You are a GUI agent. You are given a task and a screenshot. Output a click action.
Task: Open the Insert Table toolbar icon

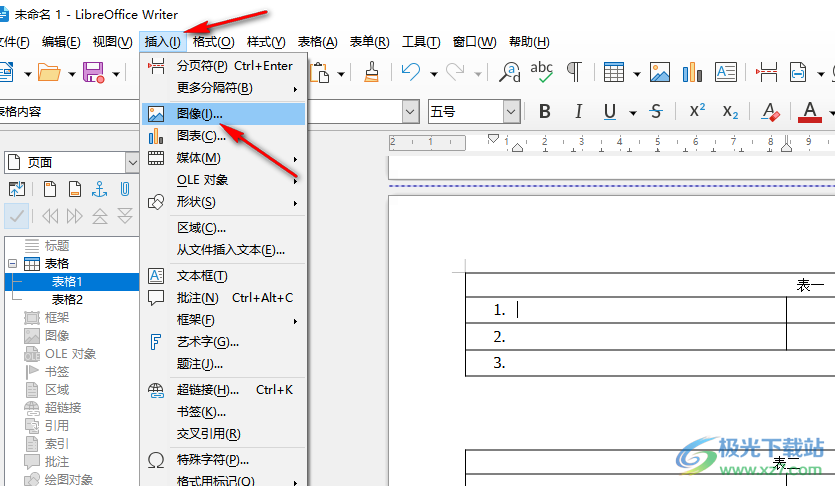click(613, 72)
